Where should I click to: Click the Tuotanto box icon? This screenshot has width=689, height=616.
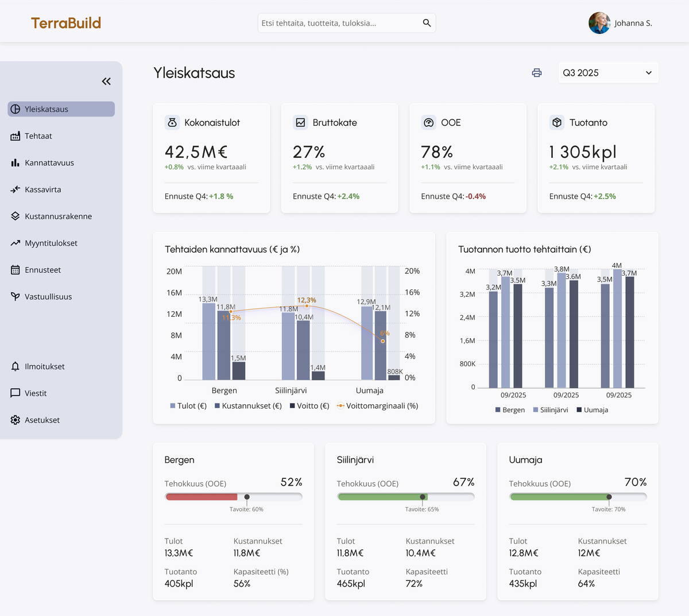[x=557, y=122]
